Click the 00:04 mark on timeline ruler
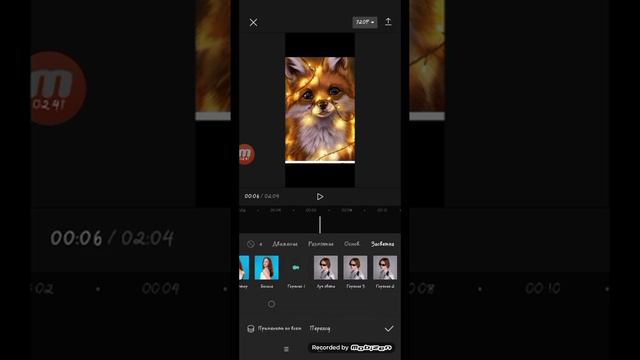640x360 pixels. [276, 210]
